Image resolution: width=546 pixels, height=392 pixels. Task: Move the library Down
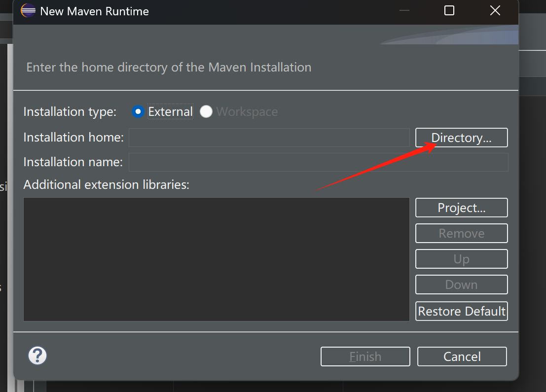[461, 285]
